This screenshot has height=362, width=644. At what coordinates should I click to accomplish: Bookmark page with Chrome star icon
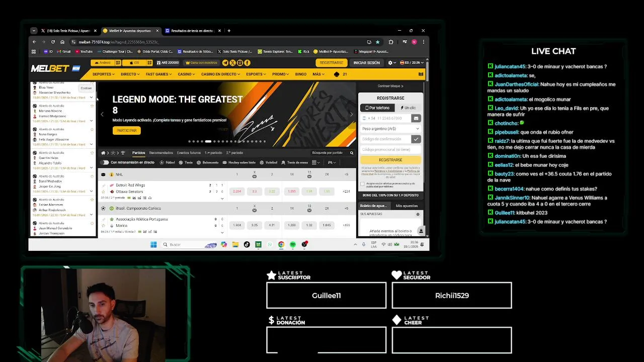pos(377,42)
